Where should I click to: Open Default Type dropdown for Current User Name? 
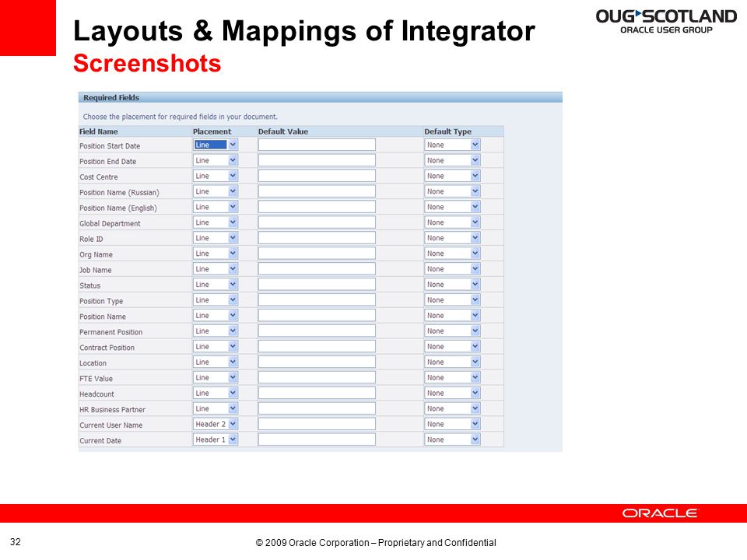click(x=452, y=424)
